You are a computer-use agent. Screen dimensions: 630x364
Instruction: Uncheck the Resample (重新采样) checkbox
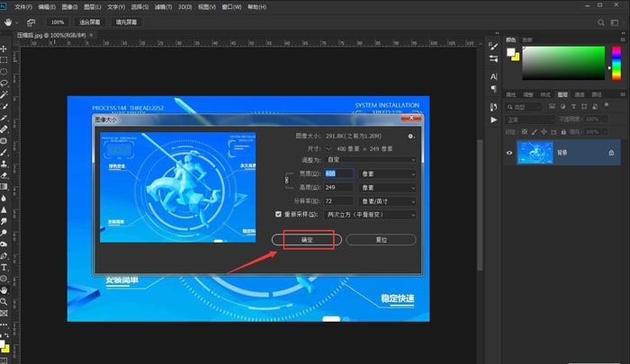pyautogui.click(x=279, y=215)
